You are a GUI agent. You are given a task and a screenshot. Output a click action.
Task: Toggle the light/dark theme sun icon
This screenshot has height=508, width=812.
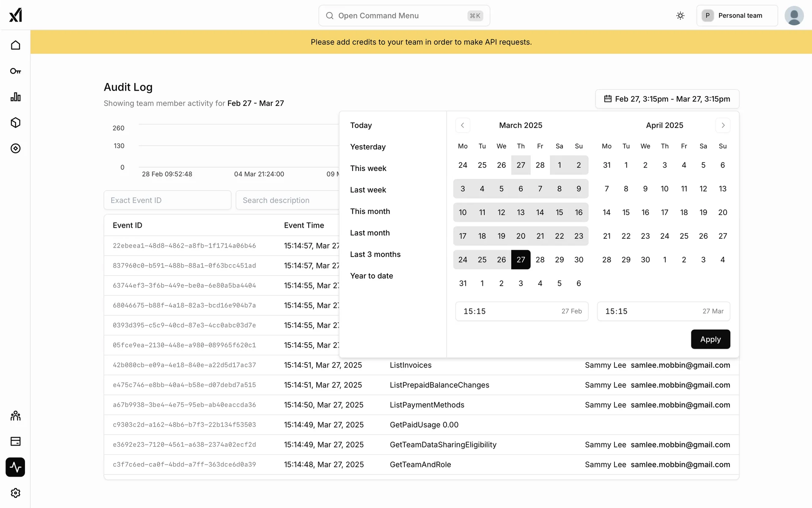[680, 16]
